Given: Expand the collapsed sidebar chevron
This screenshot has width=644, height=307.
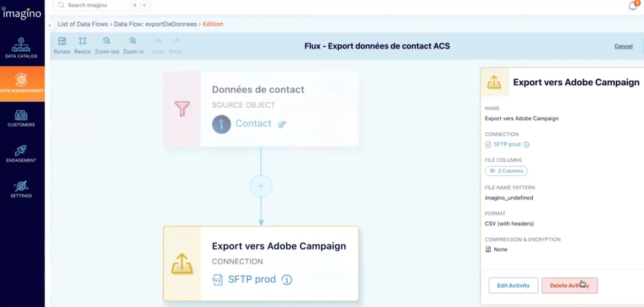Looking at the screenshot, I should click(x=50, y=25).
